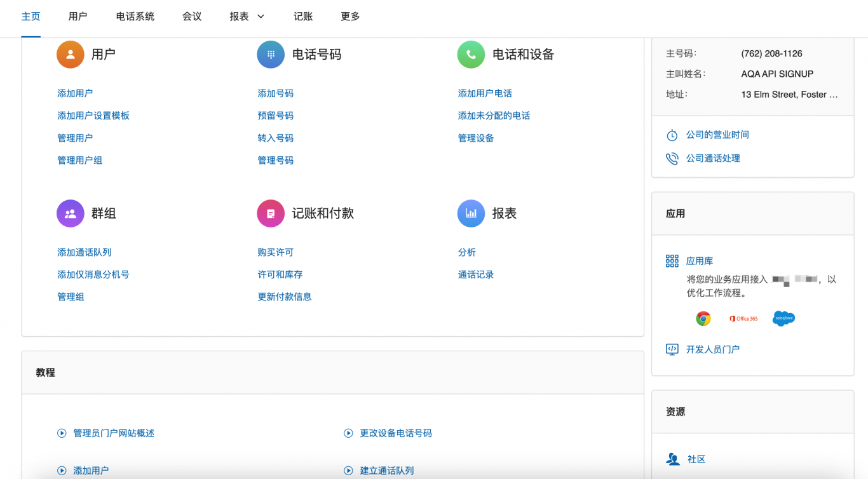868x479 pixels.
Task: Open the 建立通话队列 tutorial link
Action: [387, 471]
